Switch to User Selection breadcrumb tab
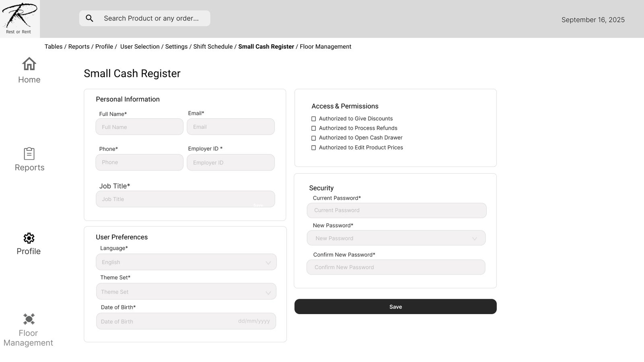644x362 pixels. (x=140, y=47)
